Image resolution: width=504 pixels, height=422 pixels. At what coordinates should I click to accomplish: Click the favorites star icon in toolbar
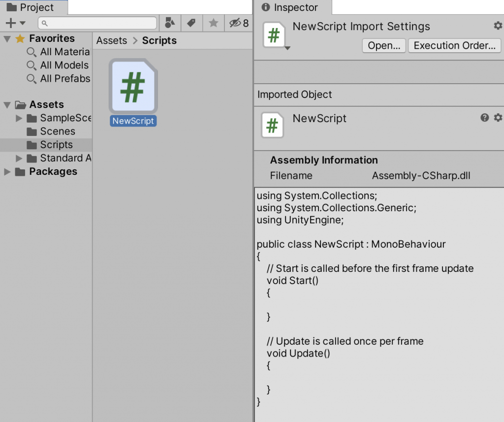click(213, 23)
